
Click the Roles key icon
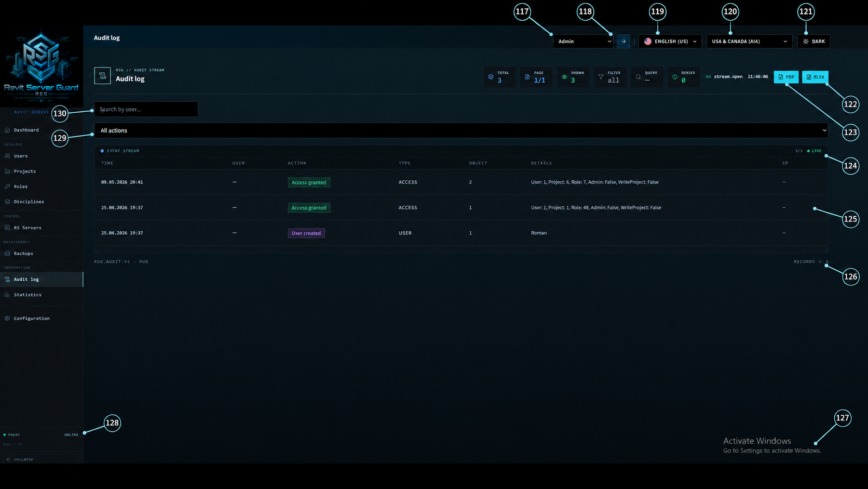point(7,186)
